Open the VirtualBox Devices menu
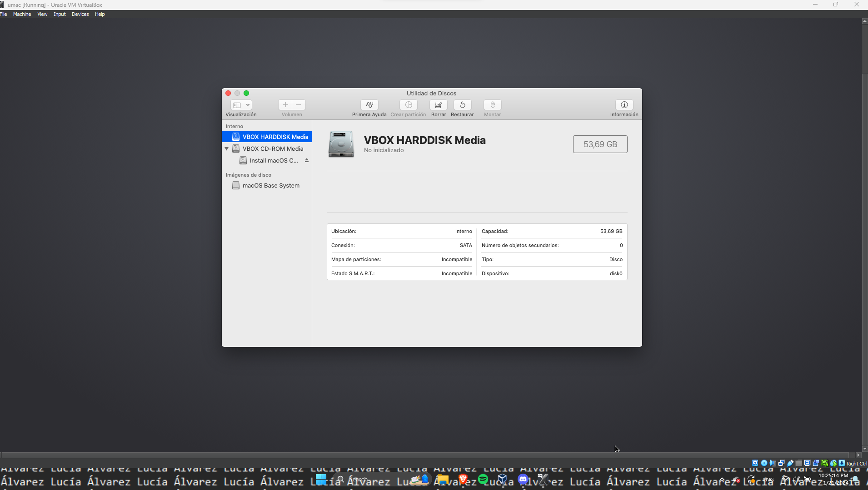The image size is (868, 490). click(80, 14)
